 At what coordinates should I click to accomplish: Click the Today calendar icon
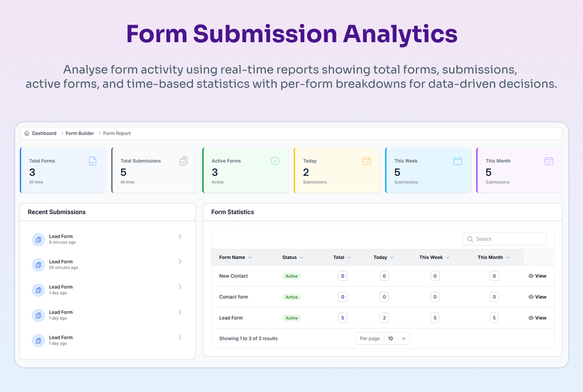point(366,161)
